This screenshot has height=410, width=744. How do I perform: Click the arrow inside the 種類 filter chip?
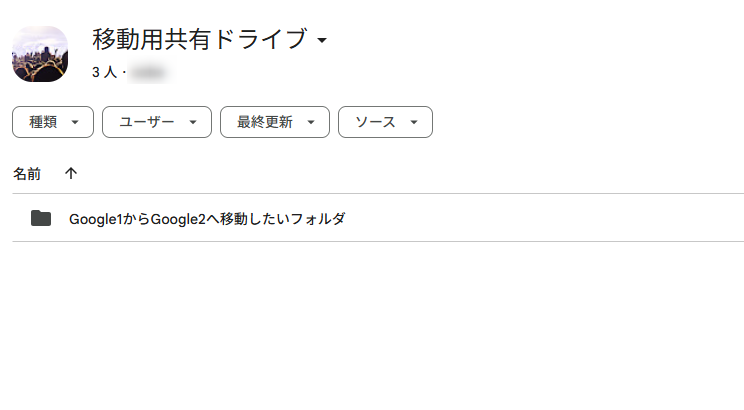click(x=75, y=122)
